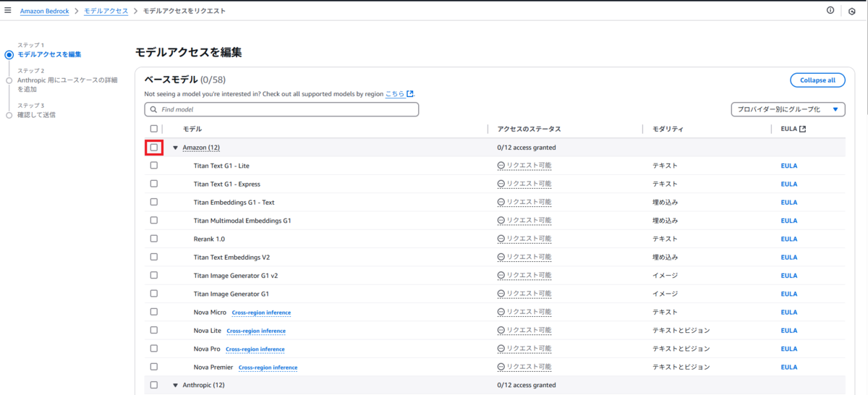Click the Anthropic 0/12 access granted text
The height and width of the screenshot is (395, 868).
pos(526,385)
